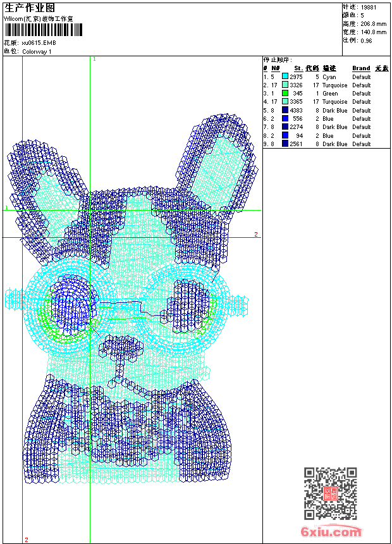Click the QR code image
Image resolution: width=392 pixels, height=544 pixels.
coord(331,493)
